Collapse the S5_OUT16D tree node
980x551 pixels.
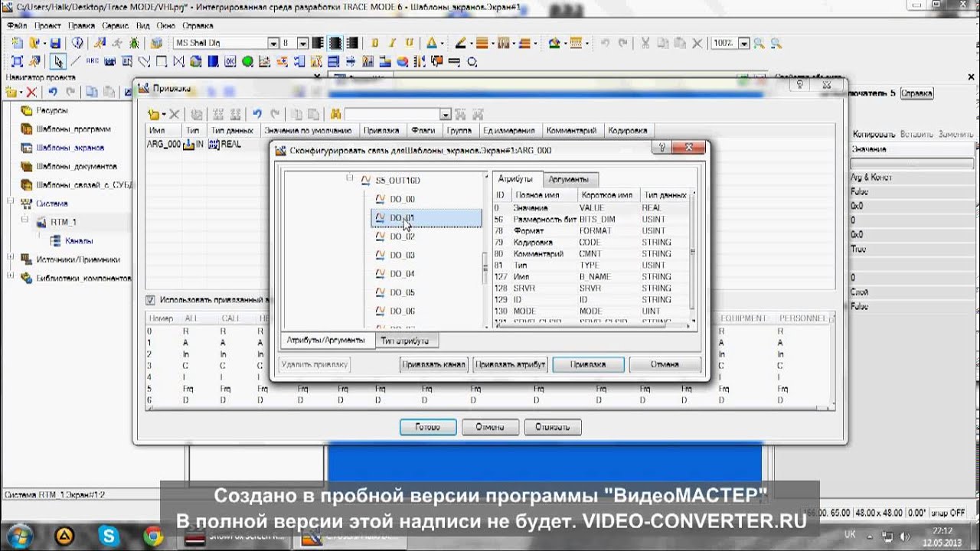click(x=349, y=179)
